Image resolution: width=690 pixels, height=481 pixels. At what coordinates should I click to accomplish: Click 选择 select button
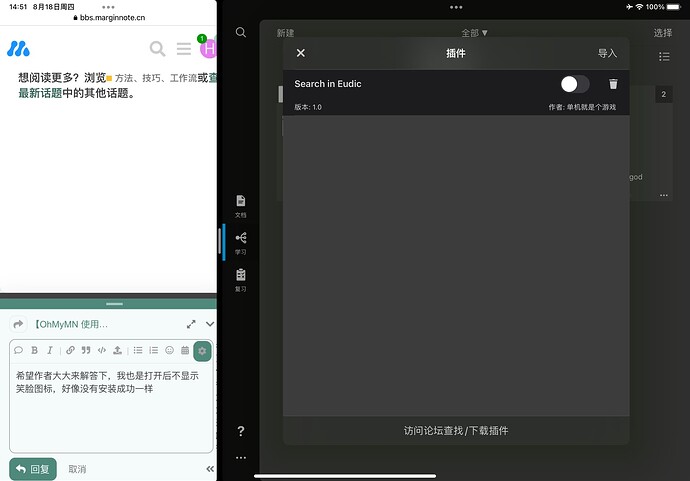pos(663,33)
